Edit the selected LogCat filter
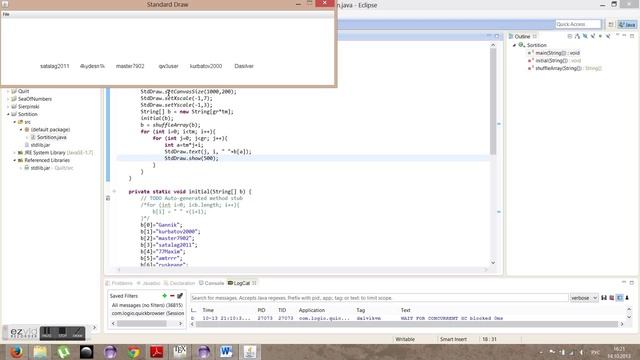Viewport: 640px width, 360px height. 180,296
